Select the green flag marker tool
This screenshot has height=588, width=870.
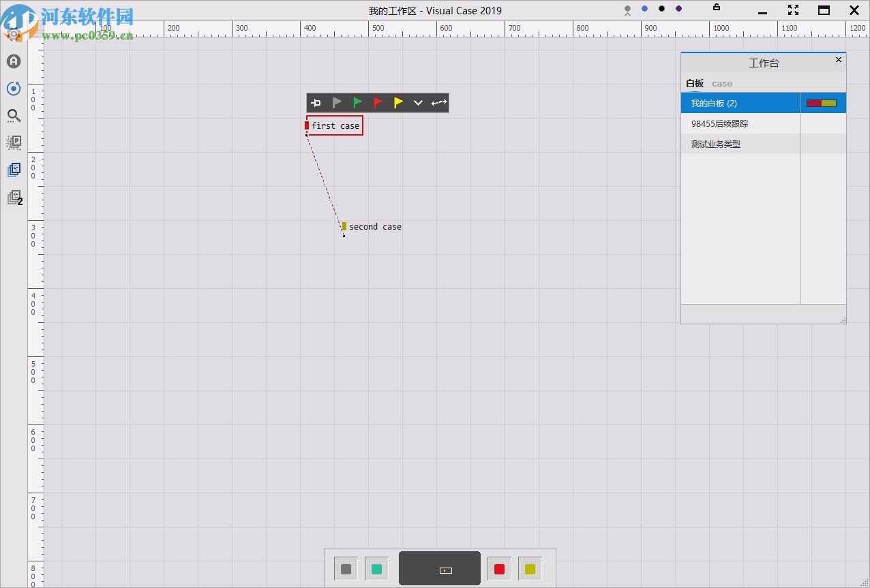tap(357, 103)
